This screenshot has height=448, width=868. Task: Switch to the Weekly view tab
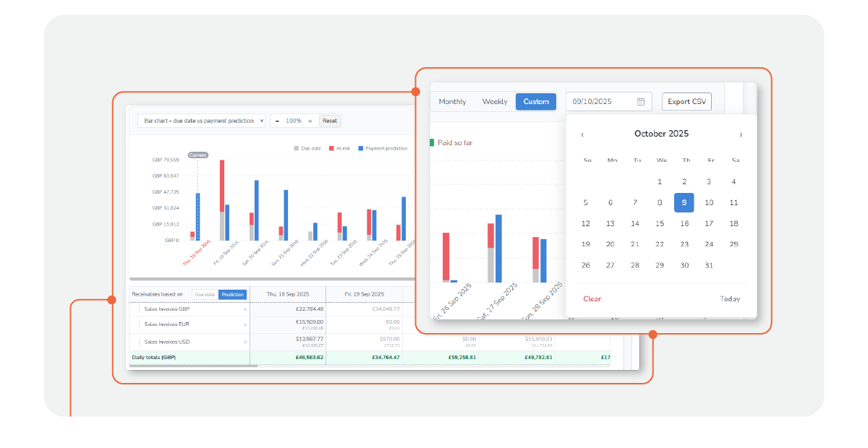click(495, 102)
